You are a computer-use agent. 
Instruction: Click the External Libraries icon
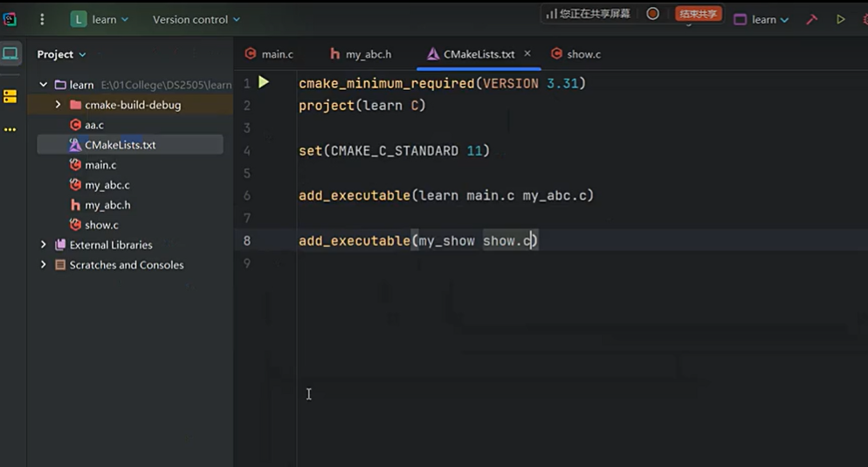click(x=60, y=244)
